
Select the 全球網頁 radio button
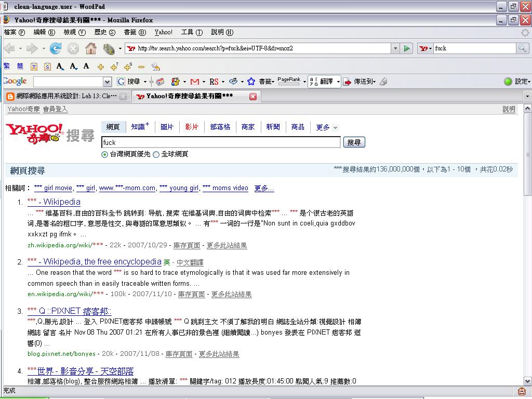coord(156,154)
